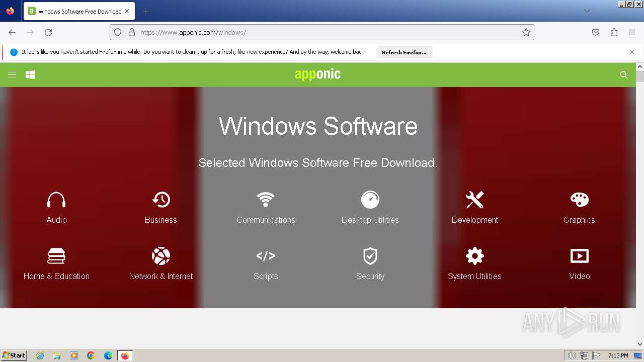Click the Network & Internet label
The height and width of the screenshot is (362, 644).
click(x=161, y=276)
